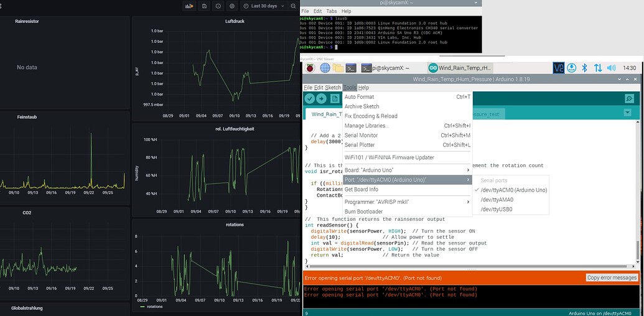Viewport: 644px width, 316px height.
Task: Choose Auto Format in Tools menu
Action: click(x=407, y=97)
